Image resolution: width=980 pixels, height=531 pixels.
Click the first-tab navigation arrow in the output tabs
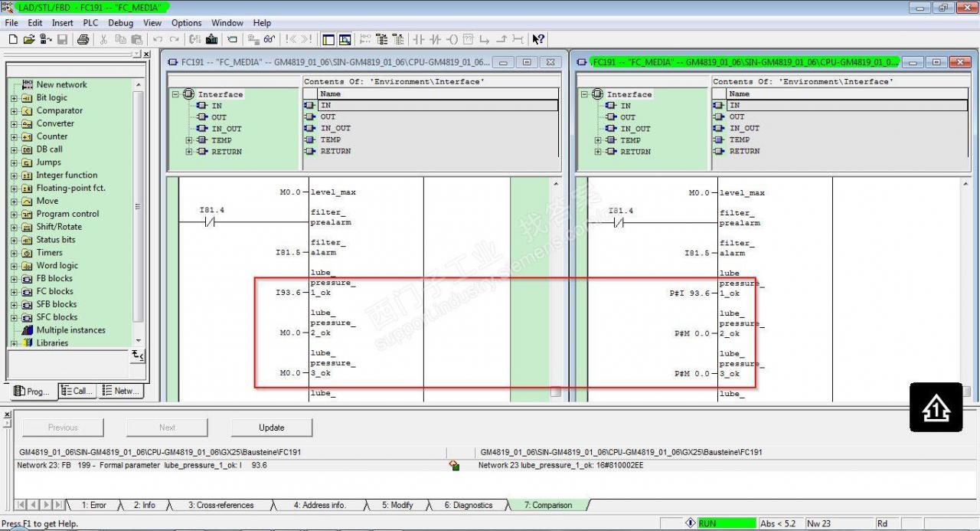[x=22, y=505]
